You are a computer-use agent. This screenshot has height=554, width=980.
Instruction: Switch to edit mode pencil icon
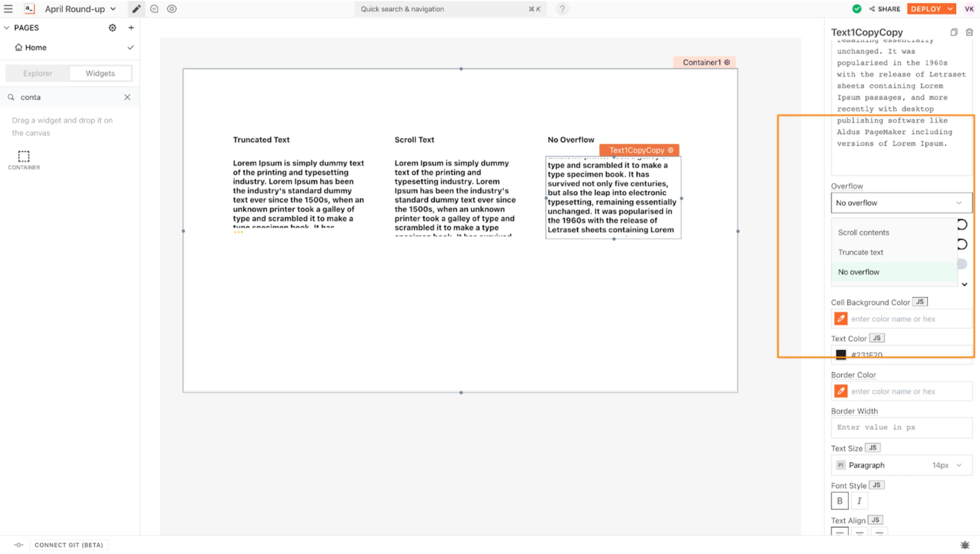(136, 9)
